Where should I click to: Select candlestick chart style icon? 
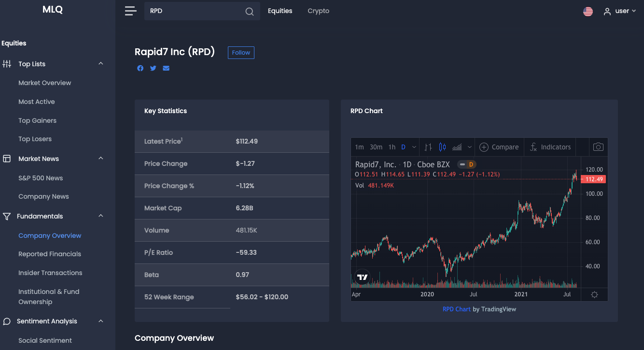[x=442, y=147]
